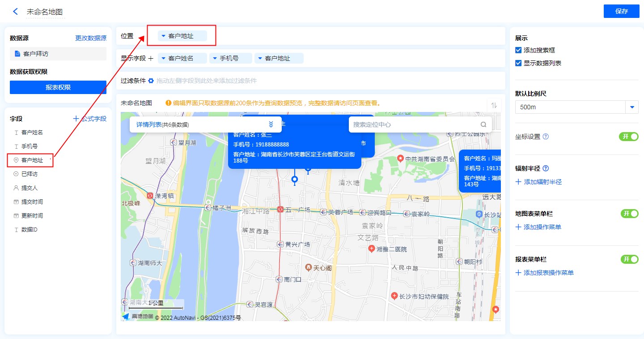Click the 更改数据源 link
This screenshot has height=339, width=644.
[x=91, y=39]
